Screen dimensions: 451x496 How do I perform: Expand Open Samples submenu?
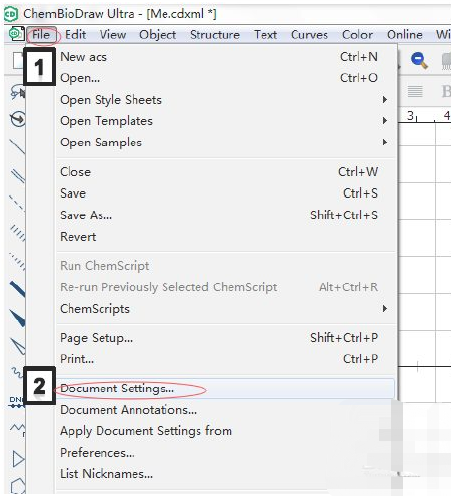pyautogui.click(x=225, y=142)
